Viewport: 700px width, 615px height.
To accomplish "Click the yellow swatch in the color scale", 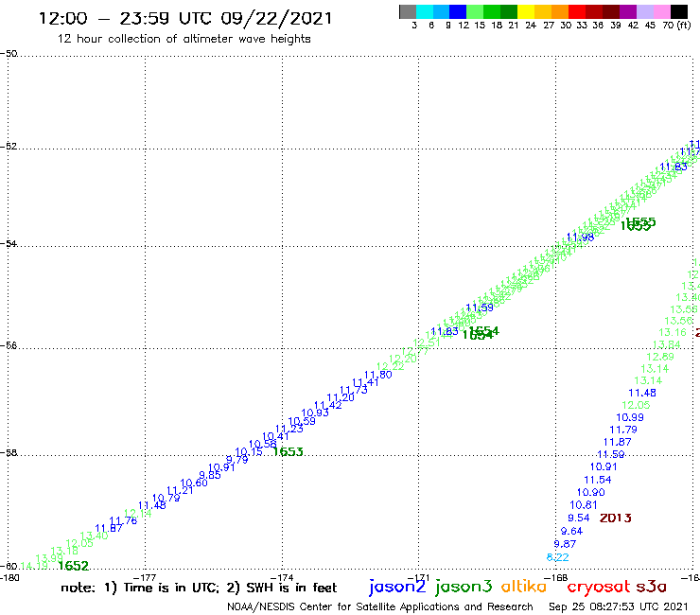I will 526,11.
